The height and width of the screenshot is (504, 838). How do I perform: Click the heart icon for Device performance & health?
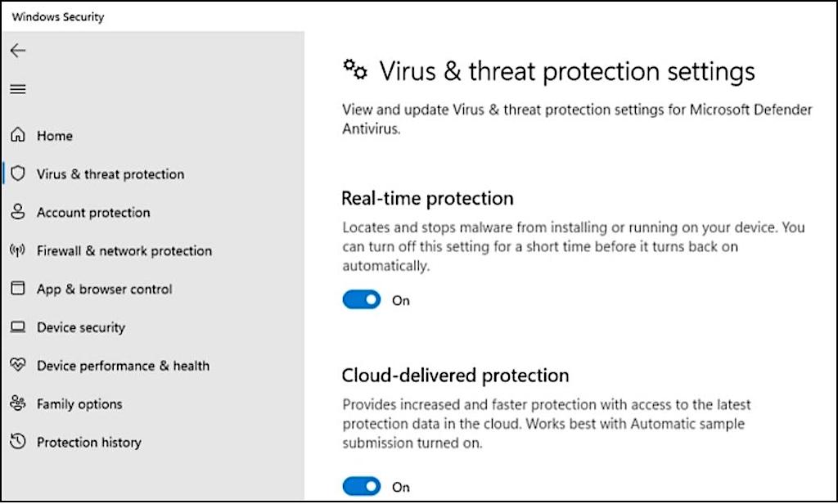pos(17,366)
